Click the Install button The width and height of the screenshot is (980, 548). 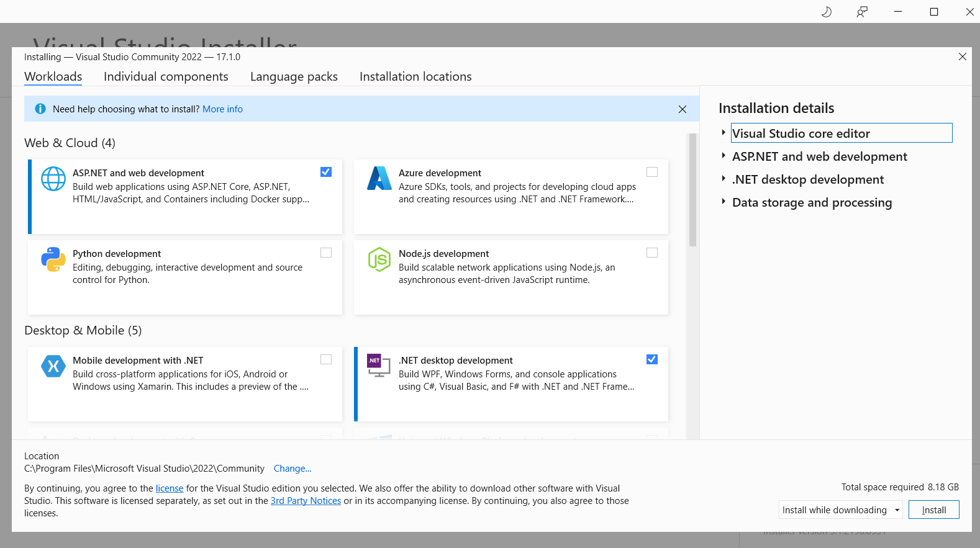[x=934, y=510]
